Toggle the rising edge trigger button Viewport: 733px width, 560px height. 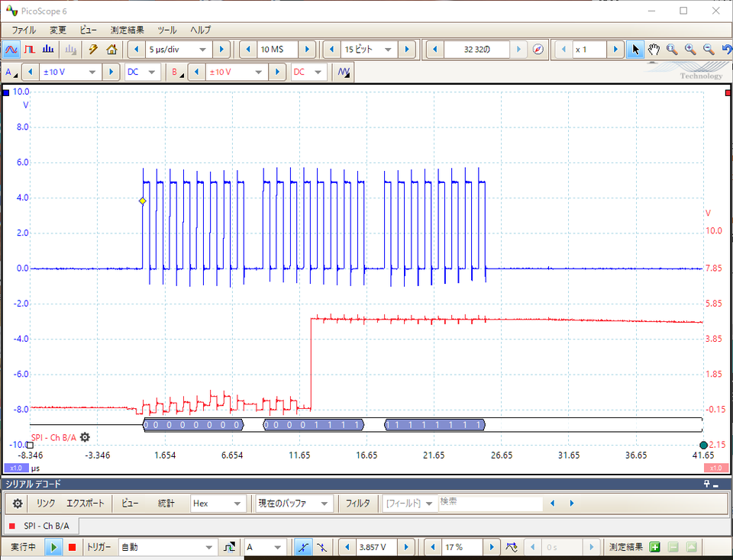(303, 547)
